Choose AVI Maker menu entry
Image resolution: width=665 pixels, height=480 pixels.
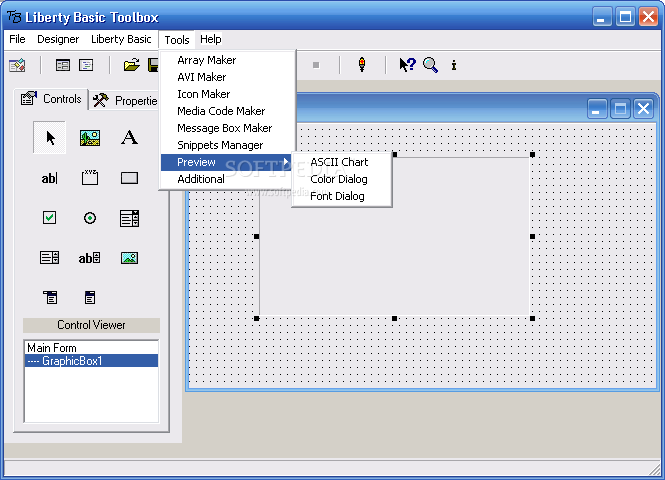pos(228,77)
